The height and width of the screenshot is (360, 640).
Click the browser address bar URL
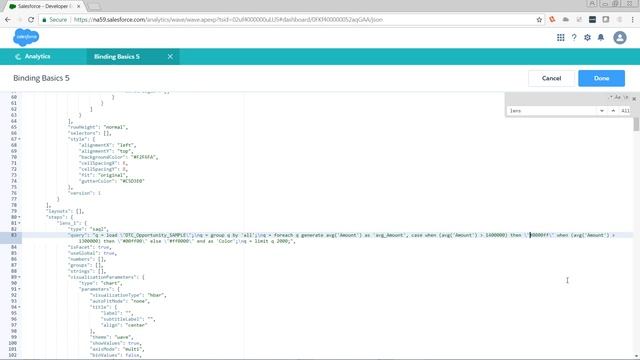pyautogui.click(x=229, y=20)
